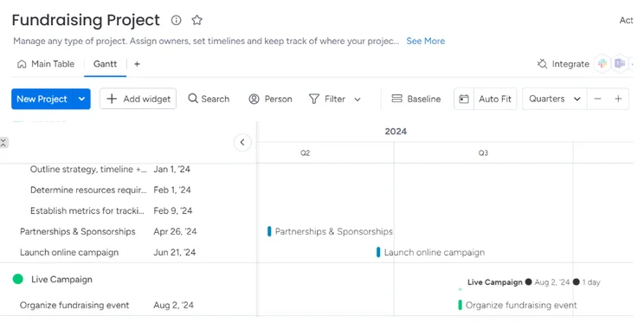644x323 pixels.
Task: Select Partnerships & Sponsorships in the list
Action: 78,232
